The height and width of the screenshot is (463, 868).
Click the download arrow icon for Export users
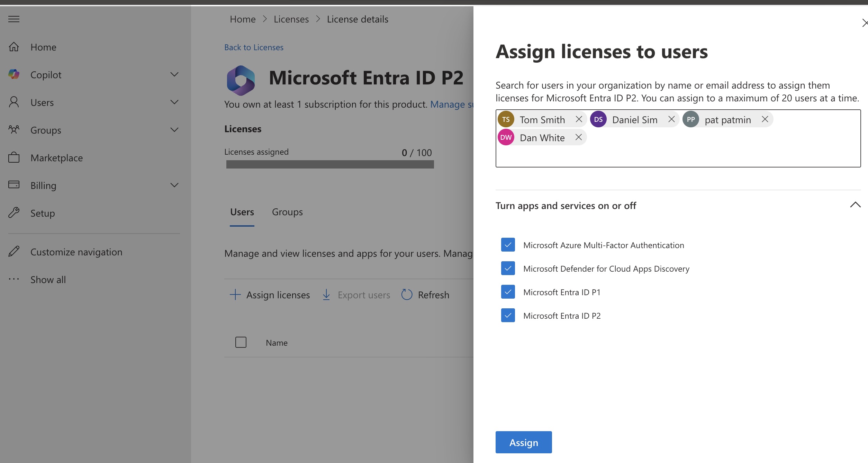click(x=326, y=294)
